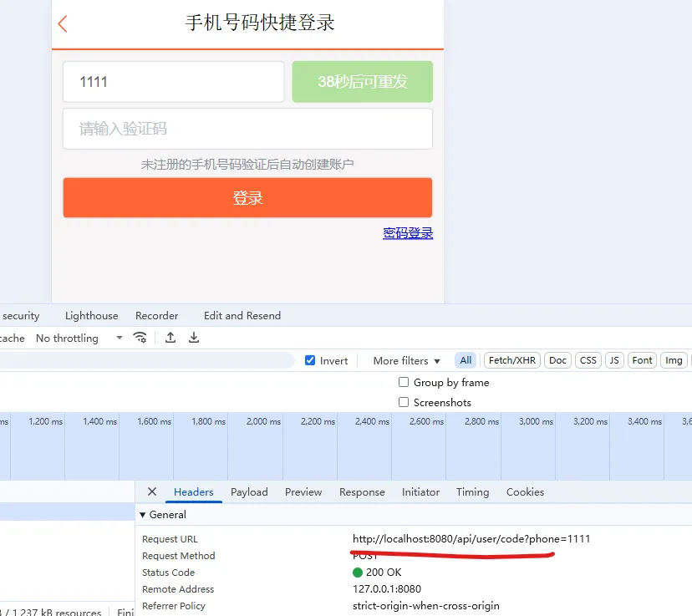
Task: Export HAR file using download arrow icon
Action: [194, 338]
